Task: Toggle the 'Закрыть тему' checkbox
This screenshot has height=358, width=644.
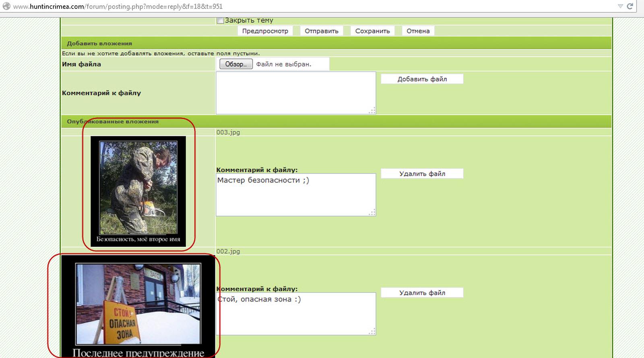Action: [x=220, y=20]
